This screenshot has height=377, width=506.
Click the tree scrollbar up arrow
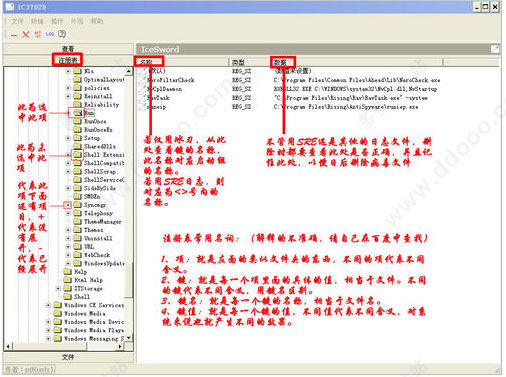click(129, 71)
